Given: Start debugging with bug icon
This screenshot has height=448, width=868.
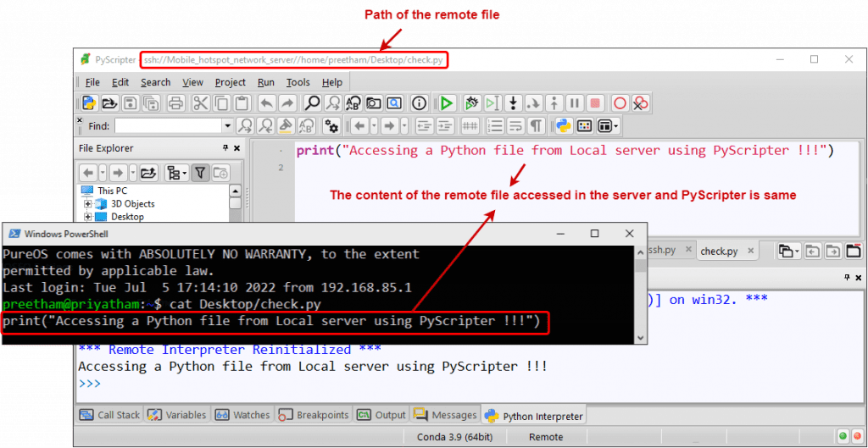Looking at the screenshot, I should 471,102.
